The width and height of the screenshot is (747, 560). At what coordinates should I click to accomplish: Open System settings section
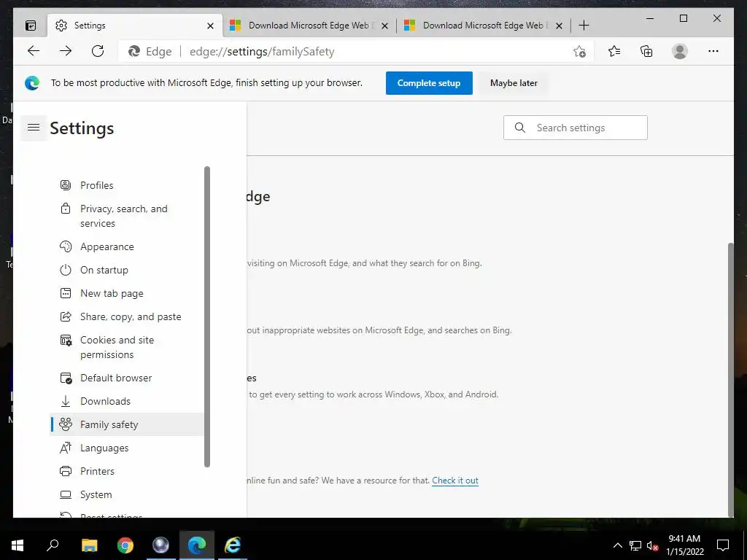(127, 495)
